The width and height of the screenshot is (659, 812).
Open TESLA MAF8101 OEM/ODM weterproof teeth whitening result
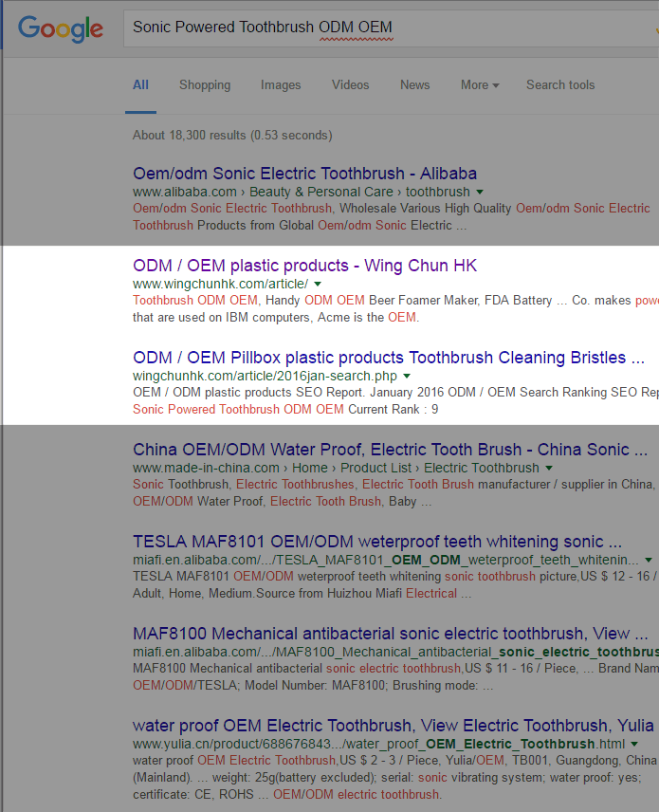pyautogui.click(x=376, y=542)
